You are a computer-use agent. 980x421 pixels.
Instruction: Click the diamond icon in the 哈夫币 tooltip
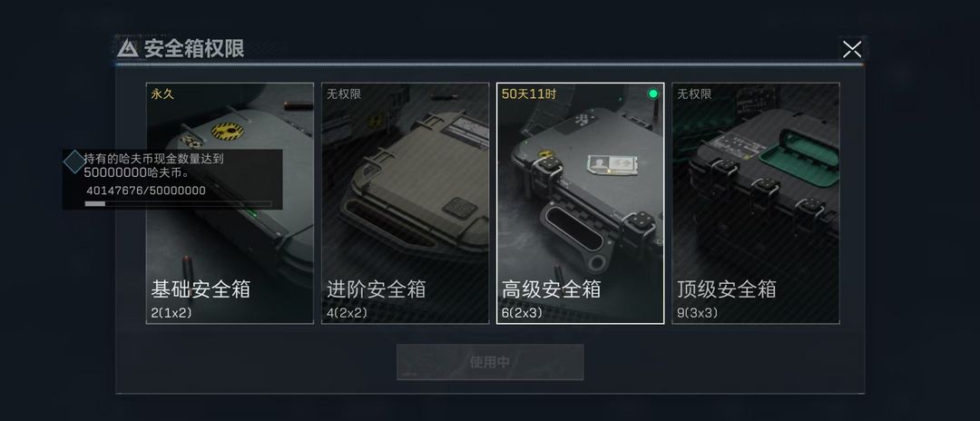point(75,162)
